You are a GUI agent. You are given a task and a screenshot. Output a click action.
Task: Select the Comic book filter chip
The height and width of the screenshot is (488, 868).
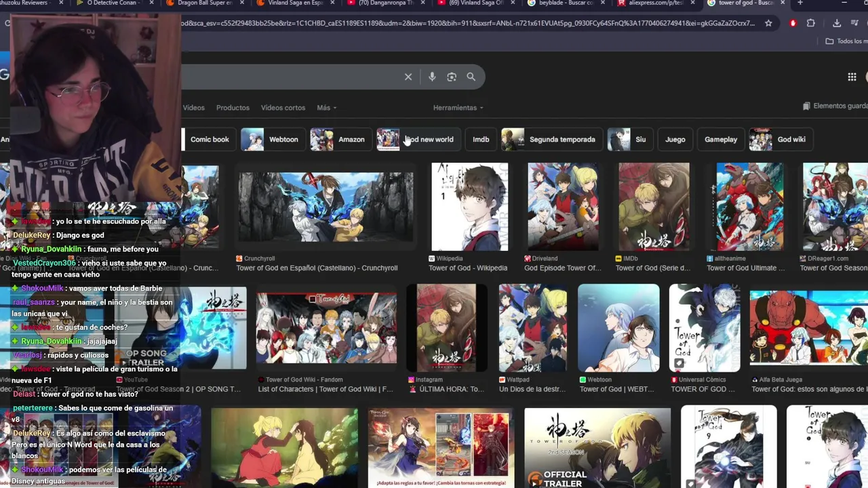pyautogui.click(x=210, y=140)
